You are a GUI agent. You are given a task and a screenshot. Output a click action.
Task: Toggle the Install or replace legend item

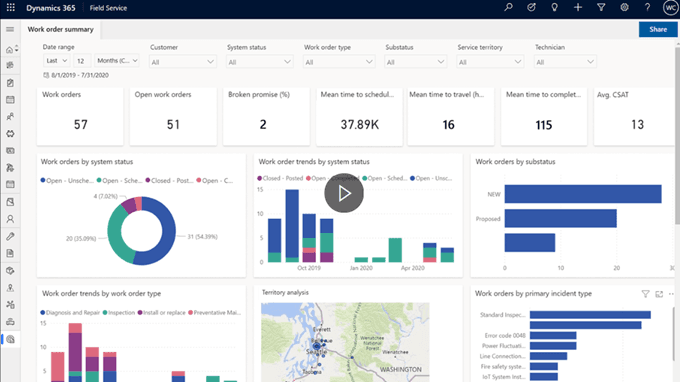pyautogui.click(x=161, y=313)
